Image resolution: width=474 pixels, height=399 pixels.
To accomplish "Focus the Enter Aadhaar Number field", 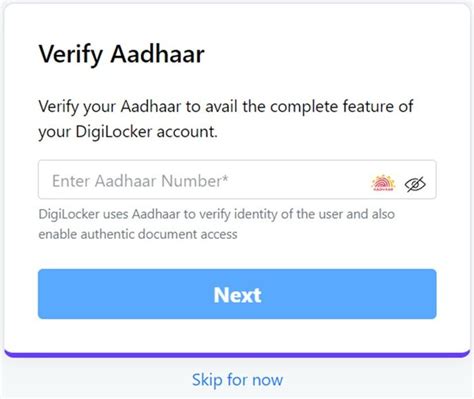I will [237, 180].
